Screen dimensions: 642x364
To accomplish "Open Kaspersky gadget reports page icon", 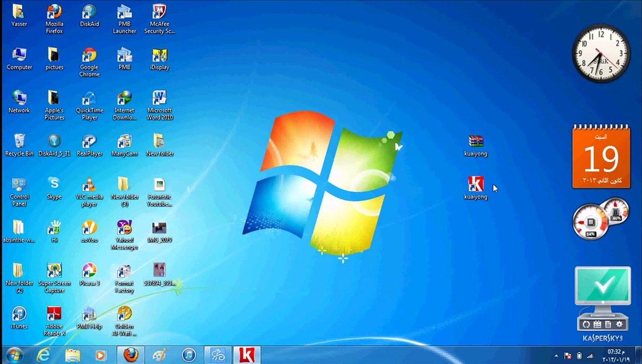I will click(608, 324).
